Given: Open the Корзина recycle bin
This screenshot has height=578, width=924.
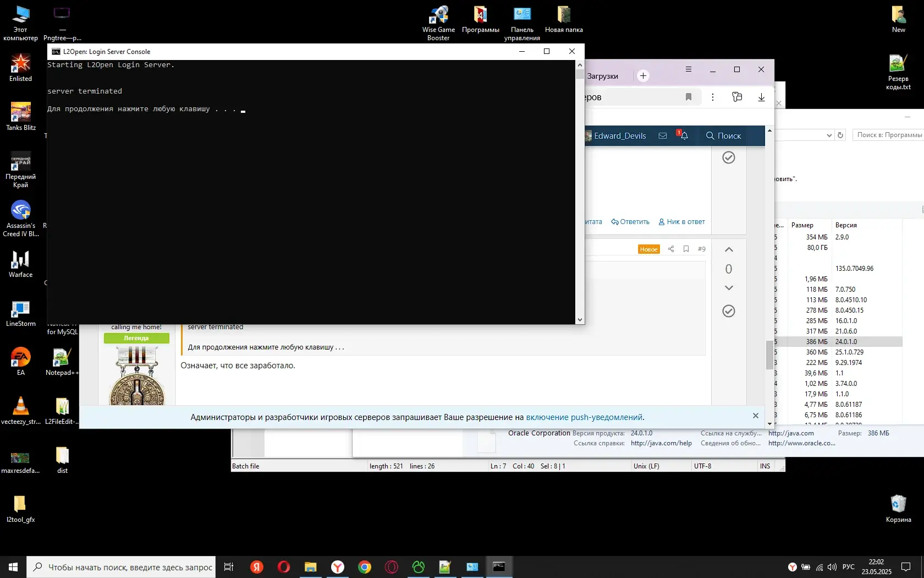Looking at the screenshot, I should click(x=898, y=509).
